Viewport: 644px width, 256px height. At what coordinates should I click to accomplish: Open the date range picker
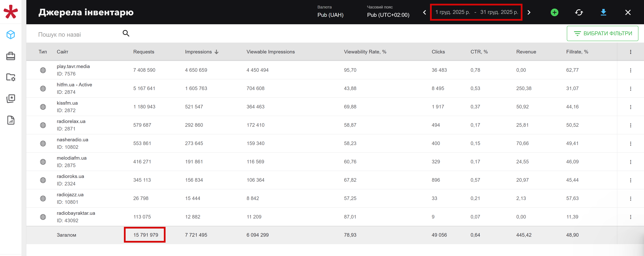coord(476,12)
